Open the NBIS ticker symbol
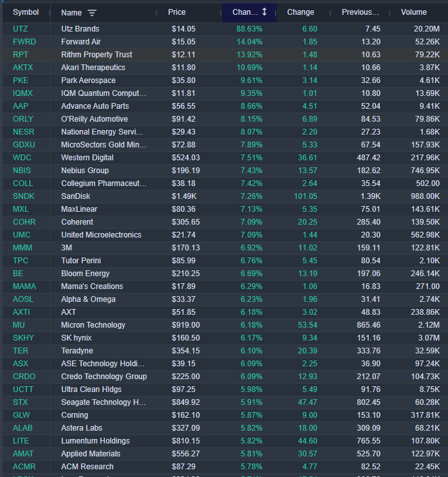 [22, 171]
